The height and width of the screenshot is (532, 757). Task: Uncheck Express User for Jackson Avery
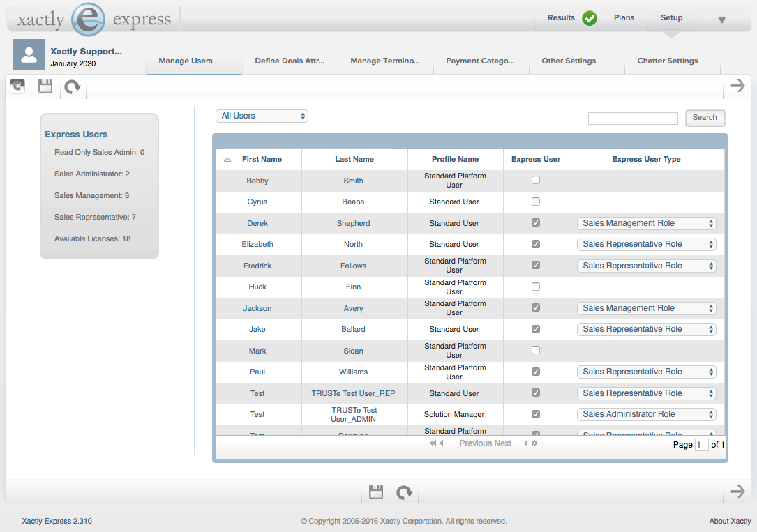pos(536,307)
